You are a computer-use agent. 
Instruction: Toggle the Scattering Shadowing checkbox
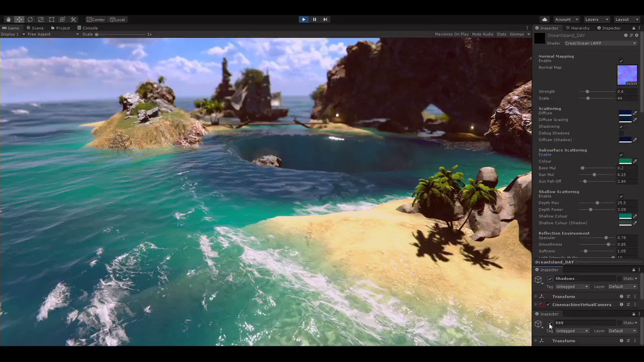[621, 127]
